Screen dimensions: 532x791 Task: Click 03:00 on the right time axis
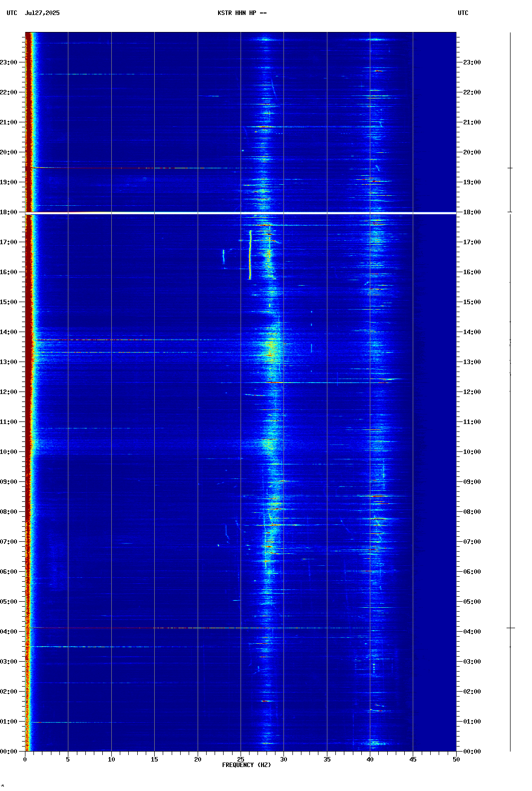tap(472, 662)
